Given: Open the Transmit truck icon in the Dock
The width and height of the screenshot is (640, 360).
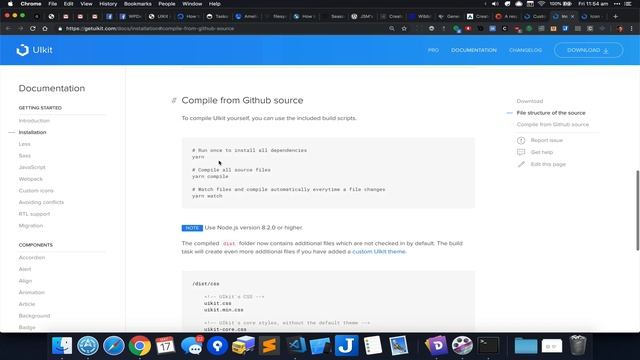Looking at the screenshot, I should click(x=243, y=345).
